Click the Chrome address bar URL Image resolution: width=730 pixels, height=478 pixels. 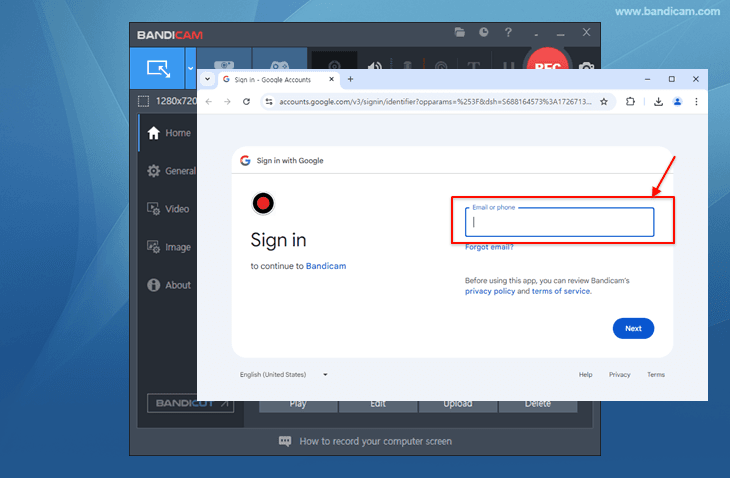coord(435,101)
